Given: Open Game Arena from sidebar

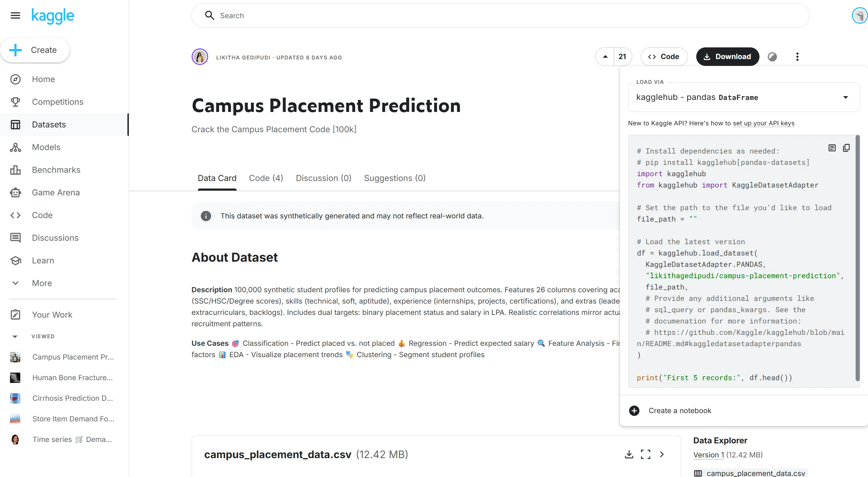Looking at the screenshot, I should (x=56, y=192).
